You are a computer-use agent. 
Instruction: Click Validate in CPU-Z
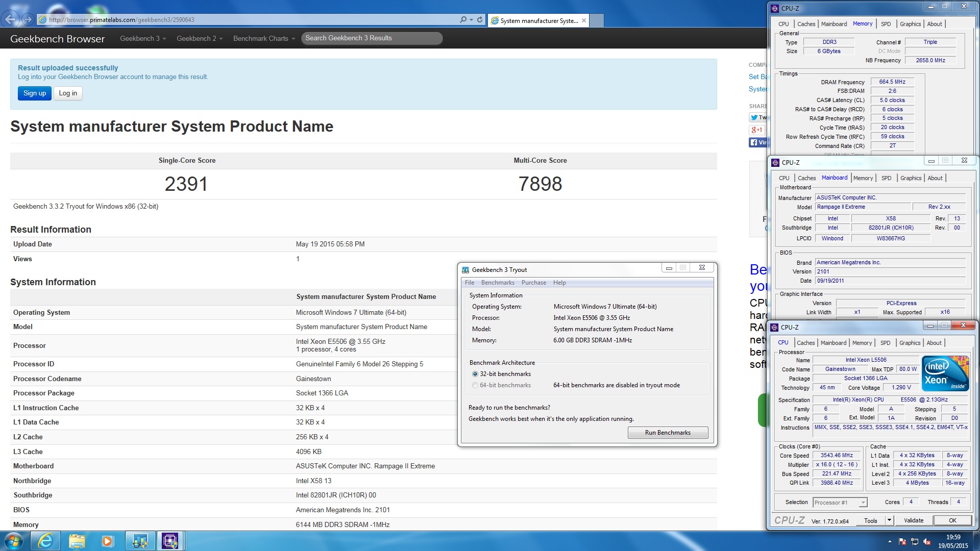(913, 520)
